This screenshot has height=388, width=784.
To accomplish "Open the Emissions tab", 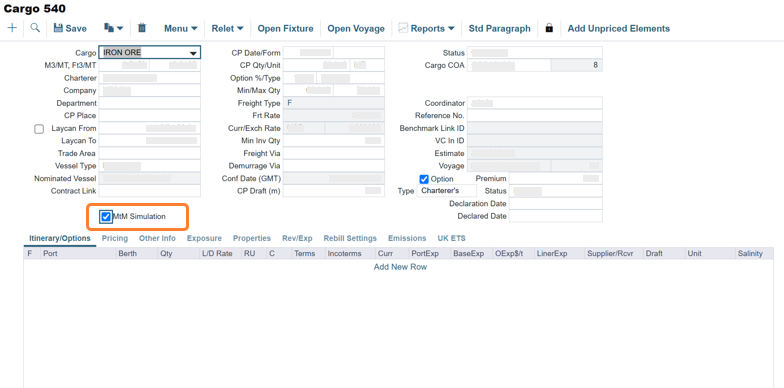I will [407, 238].
